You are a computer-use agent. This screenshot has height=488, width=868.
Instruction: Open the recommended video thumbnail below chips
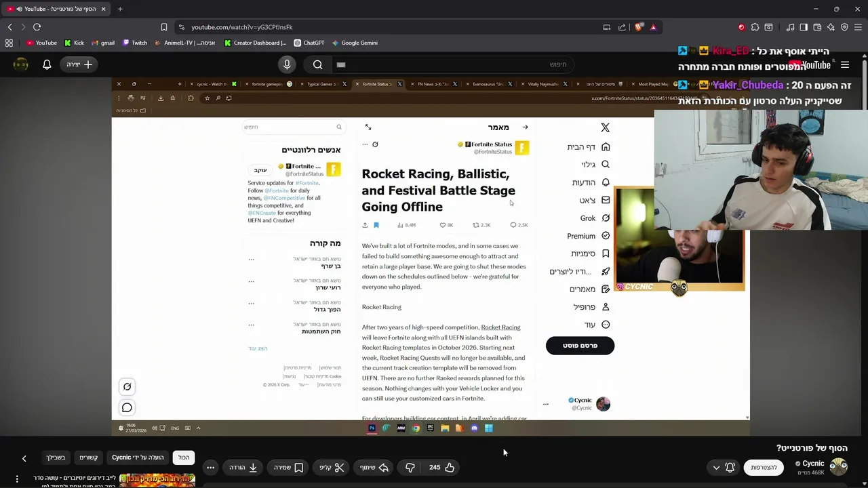tap(157, 481)
